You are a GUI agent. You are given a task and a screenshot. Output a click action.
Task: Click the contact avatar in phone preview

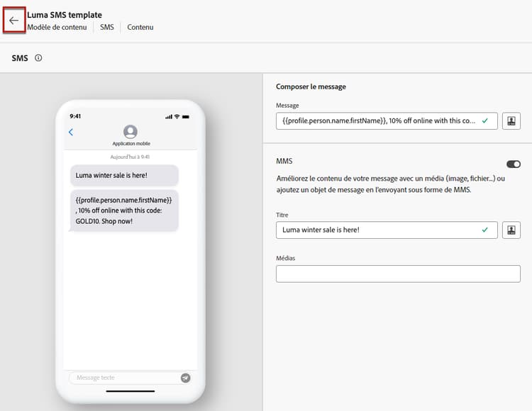[x=131, y=132]
